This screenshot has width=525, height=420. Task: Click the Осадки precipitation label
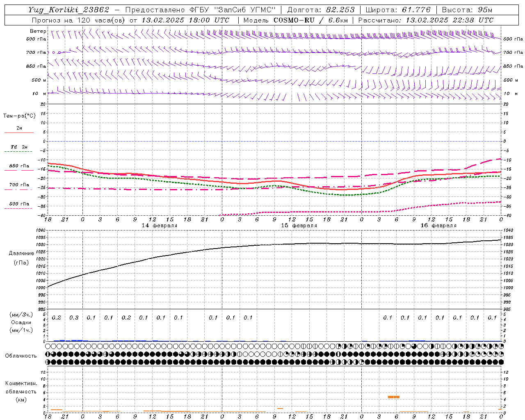pos(21,322)
